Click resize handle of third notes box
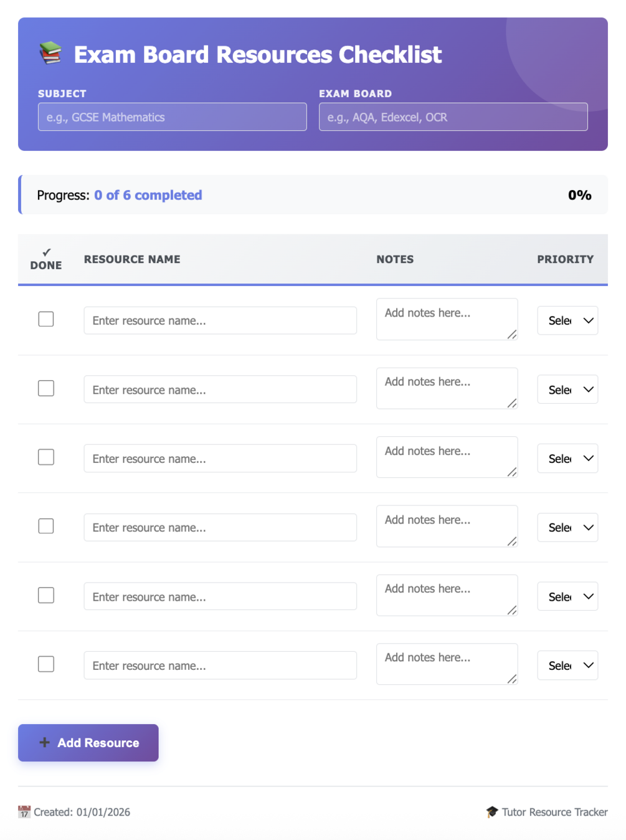 click(x=512, y=472)
